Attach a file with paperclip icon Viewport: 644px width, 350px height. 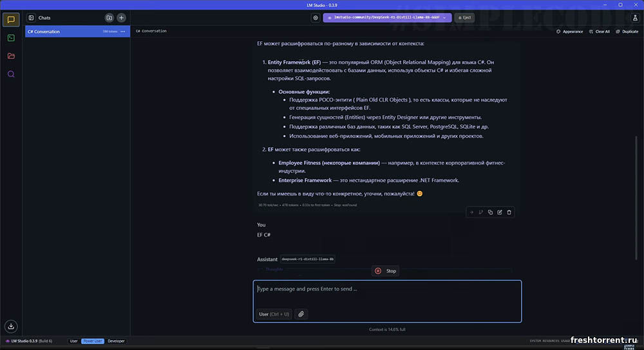pyautogui.click(x=301, y=314)
